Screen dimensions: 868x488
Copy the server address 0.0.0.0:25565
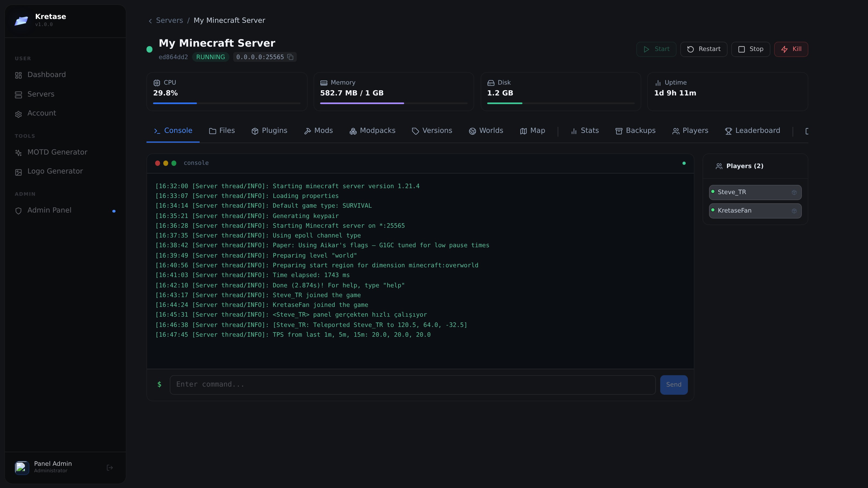pyautogui.click(x=291, y=57)
